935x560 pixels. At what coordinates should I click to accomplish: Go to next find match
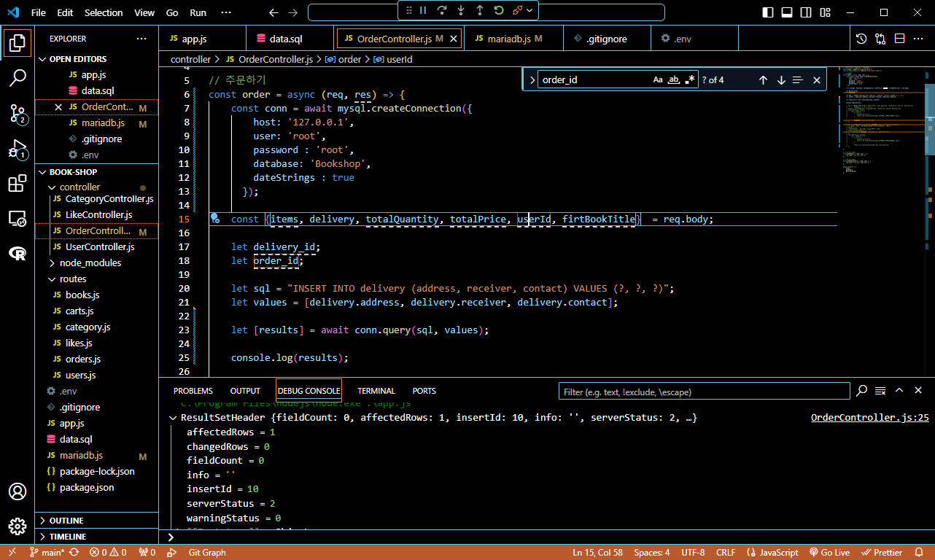point(781,80)
